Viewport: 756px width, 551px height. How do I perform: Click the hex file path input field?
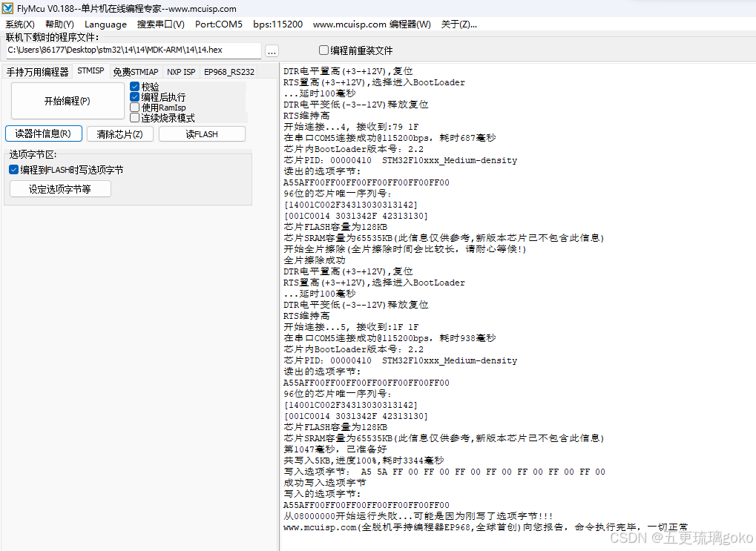[x=133, y=50]
